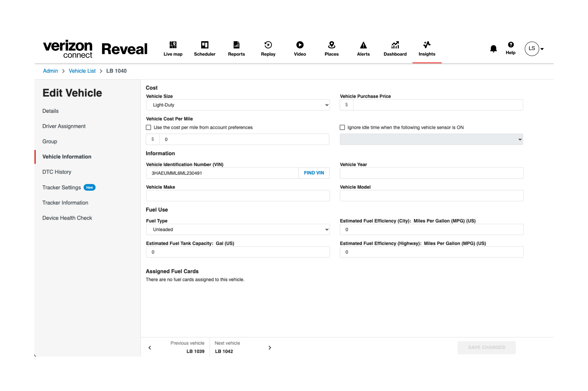Viewport: 588px width, 391px height.
Task: Open the Reports section
Action: [x=236, y=48]
